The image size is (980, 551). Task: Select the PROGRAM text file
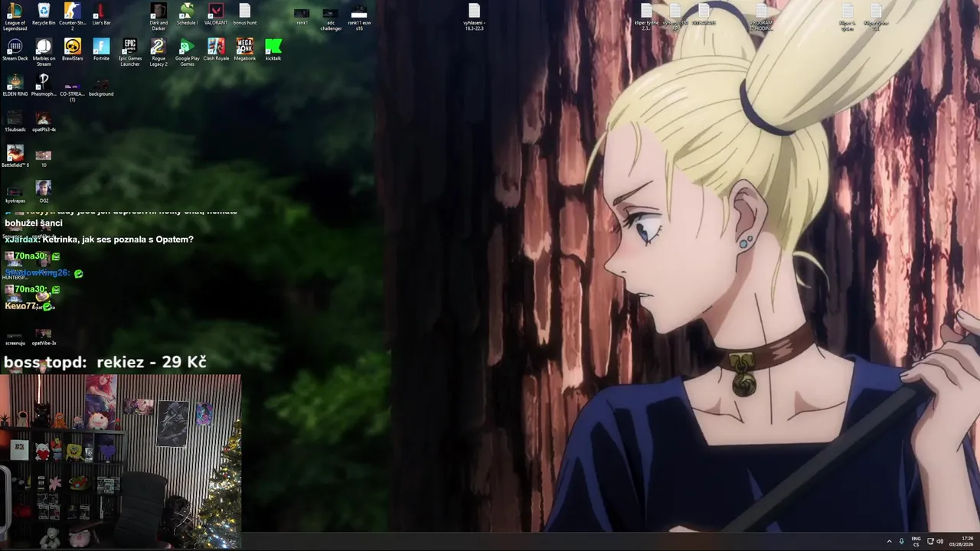pyautogui.click(x=761, y=17)
